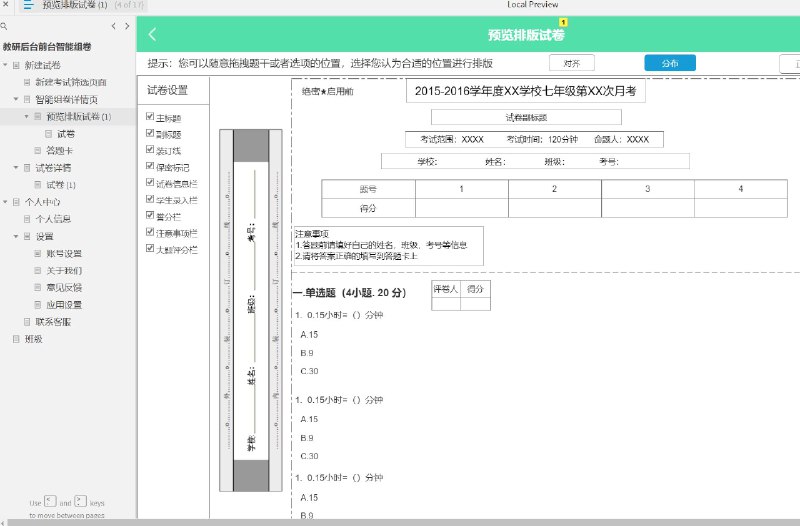Click the 预览排版试卷 header title
Image resolution: width=800 pixels, height=526 pixels.
pos(526,35)
